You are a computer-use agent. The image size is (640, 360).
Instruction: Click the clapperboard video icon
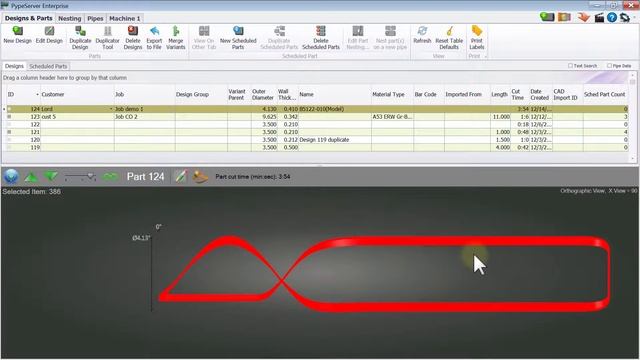click(x=599, y=17)
